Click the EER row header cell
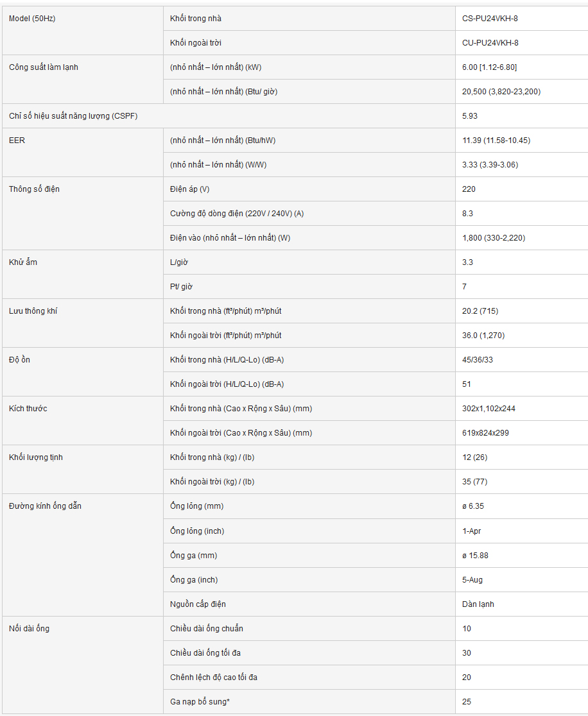This screenshot has width=588, height=716. click(x=83, y=153)
